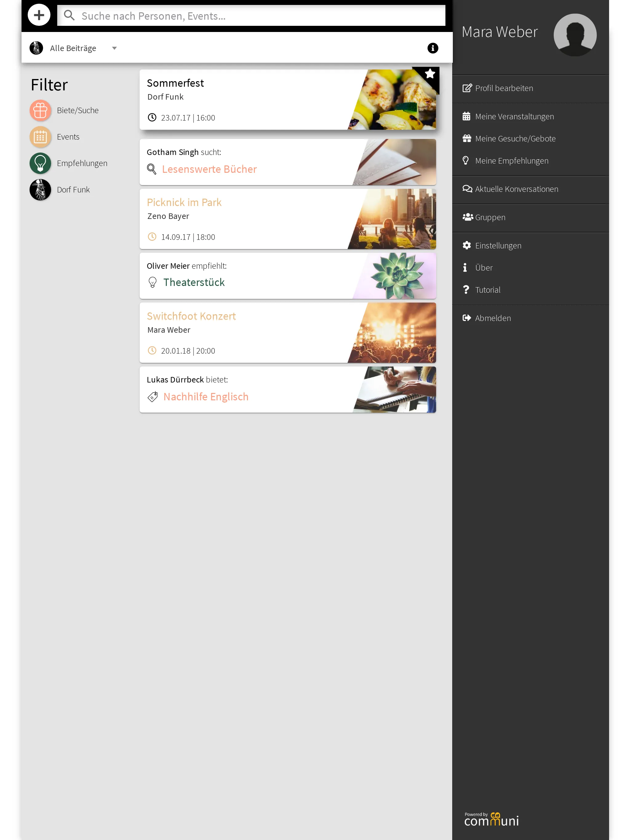This screenshot has height=840, width=630.
Task: Click the Gotham Singh name
Action: (x=173, y=152)
